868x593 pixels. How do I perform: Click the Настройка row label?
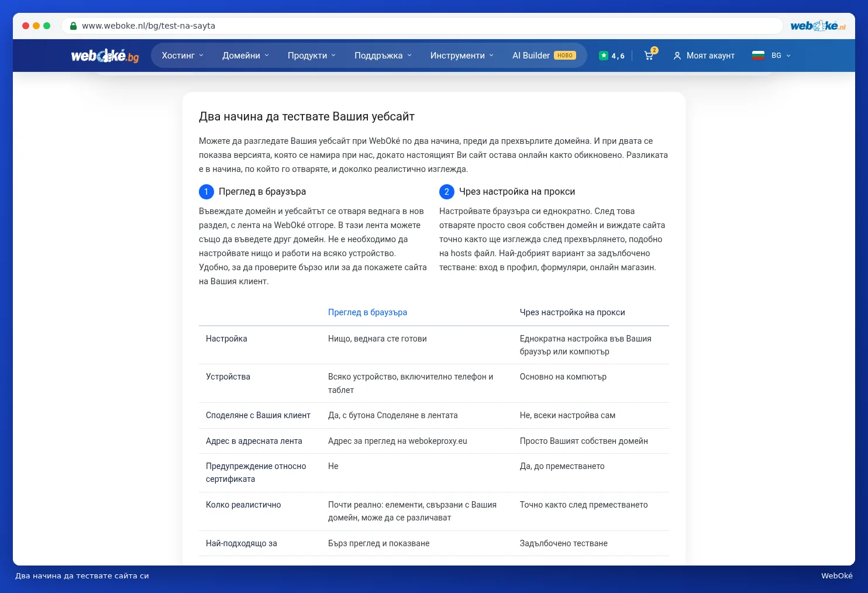[x=226, y=339]
